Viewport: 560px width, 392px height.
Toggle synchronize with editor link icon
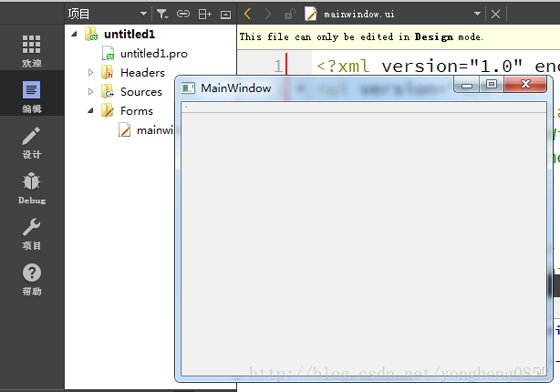pos(183,15)
